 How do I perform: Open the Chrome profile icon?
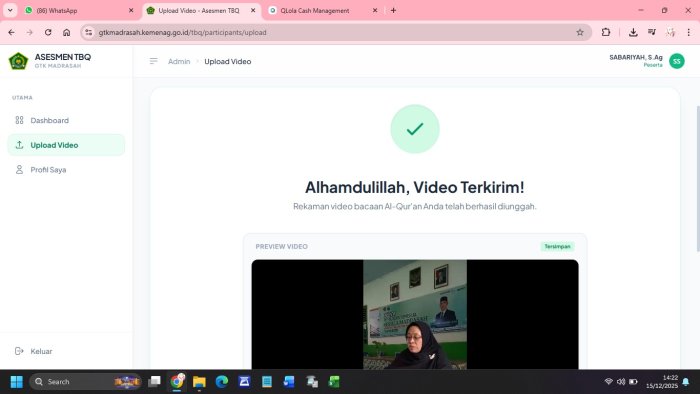670,32
